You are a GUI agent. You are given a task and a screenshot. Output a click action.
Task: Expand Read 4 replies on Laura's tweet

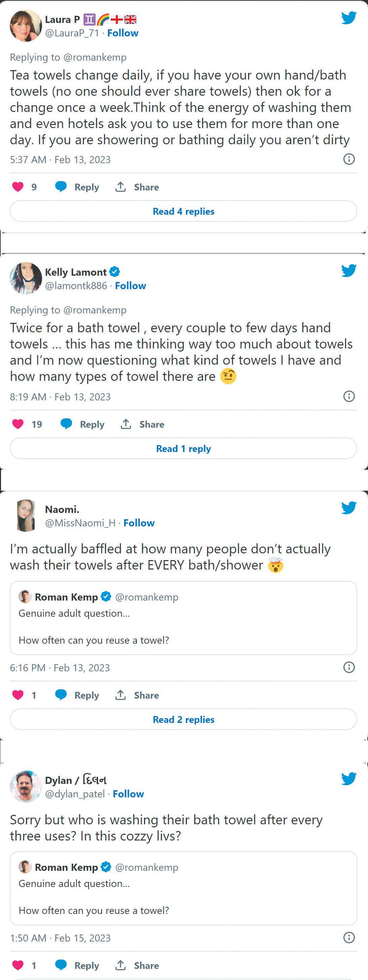tap(183, 211)
